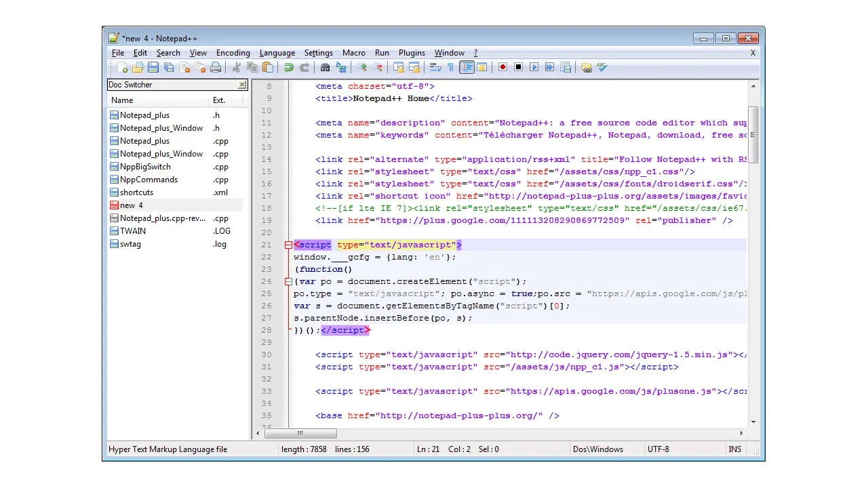868x488 pixels.
Task: Click line number 30 in the margin
Action: (x=266, y=355)
